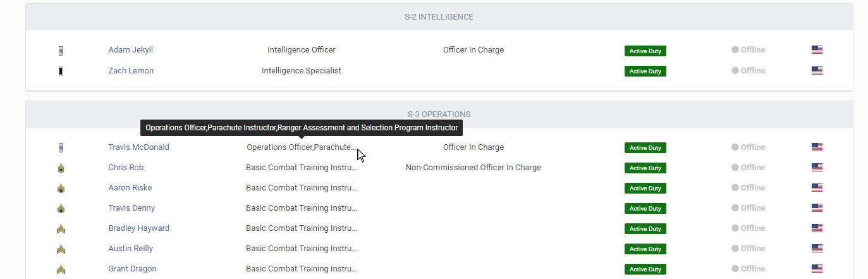Open Adam Jekyll's profile link
Image resolution: width=868 pixels, height=279 pixels.
[130, 50]
